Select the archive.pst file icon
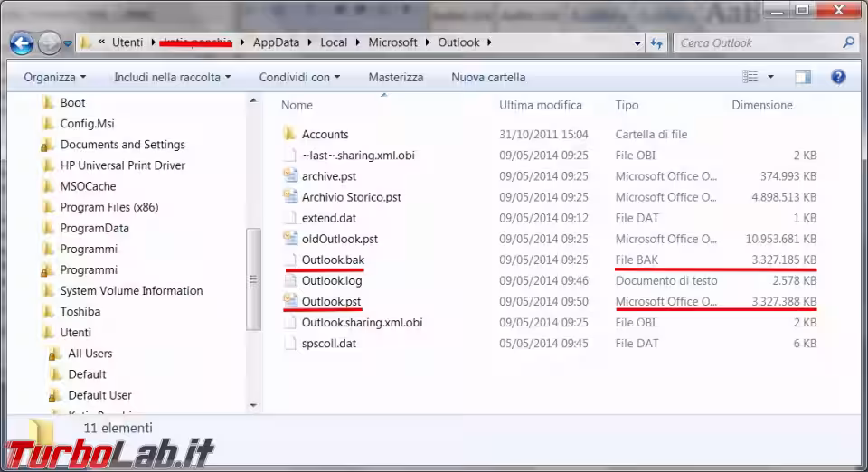 coord(290,176)
